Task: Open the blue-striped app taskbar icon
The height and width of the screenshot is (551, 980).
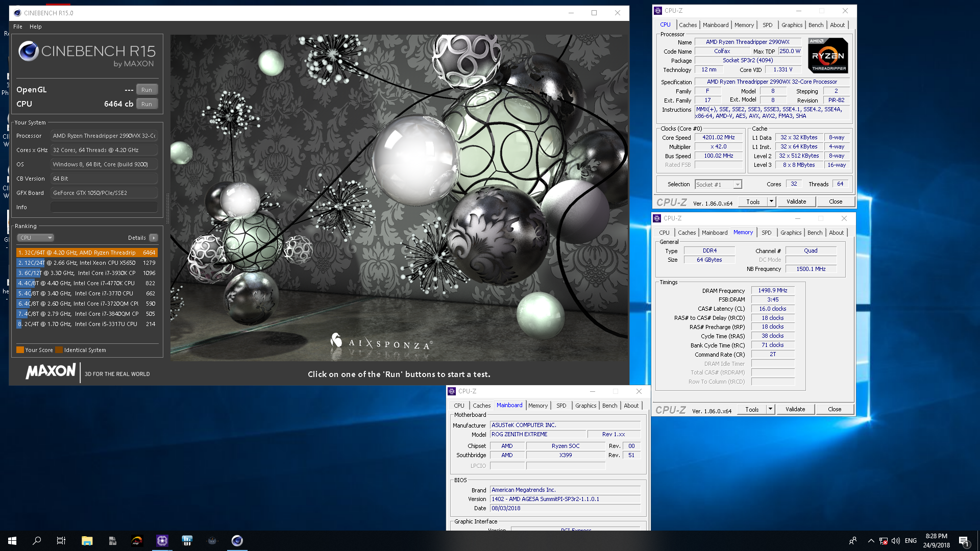Action: 187,541
